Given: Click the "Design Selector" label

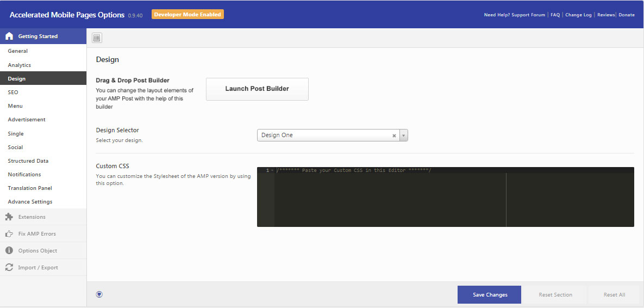Looking at the screenshot, I should coord(117,131).
